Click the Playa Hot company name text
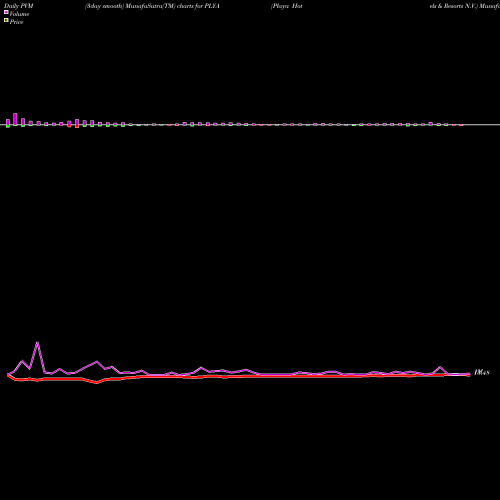500x500 pixels. (x=287, y=6)
